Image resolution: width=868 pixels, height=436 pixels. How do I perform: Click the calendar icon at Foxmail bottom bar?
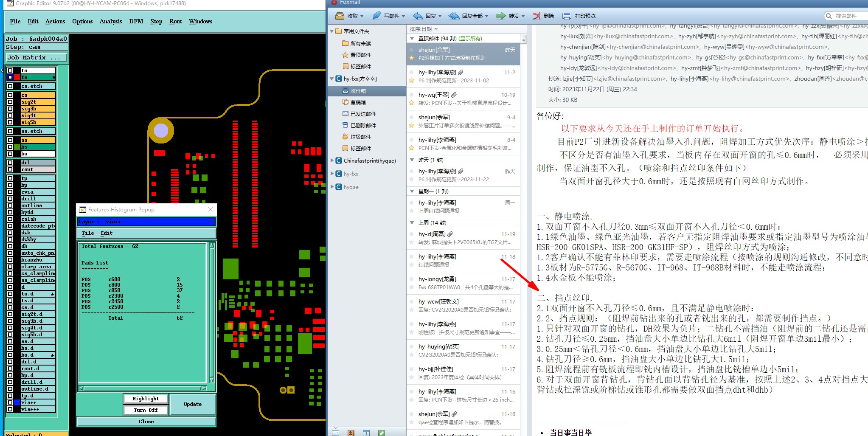pos(366,433)
